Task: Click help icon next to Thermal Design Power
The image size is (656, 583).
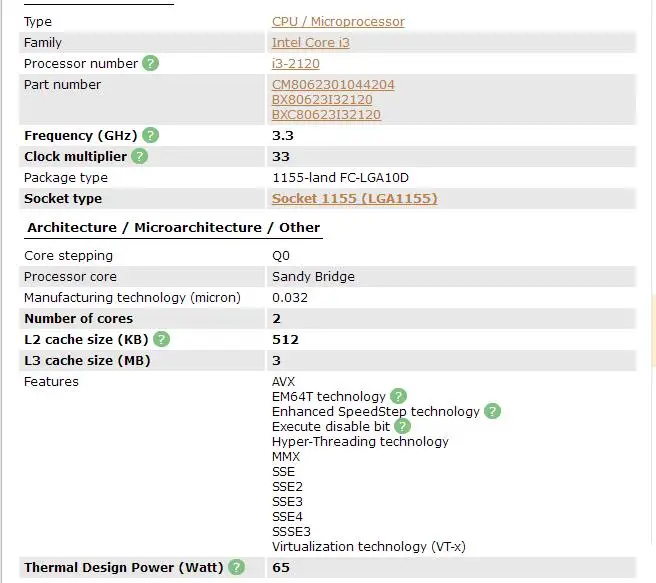Action: click(236, 567)
